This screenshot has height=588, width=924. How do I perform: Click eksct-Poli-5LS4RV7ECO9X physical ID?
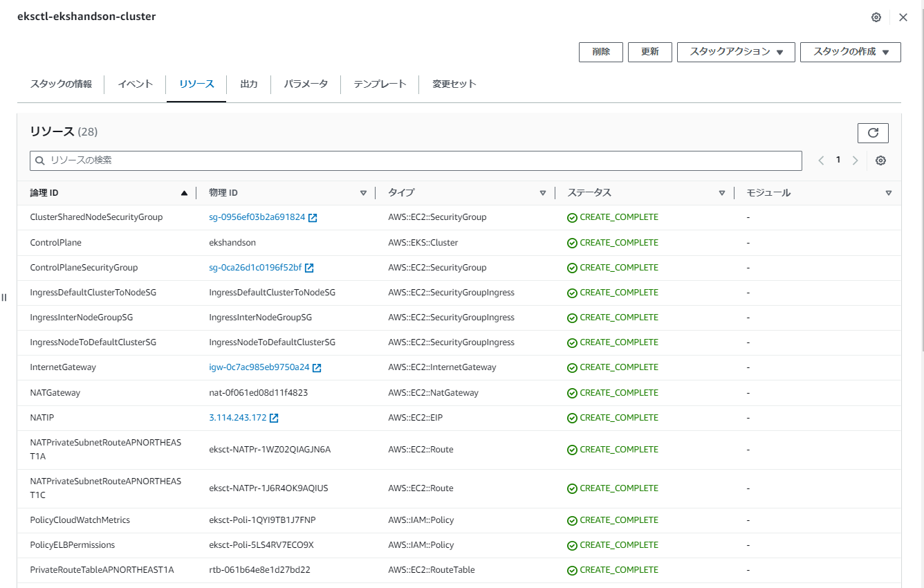(261, 545)
